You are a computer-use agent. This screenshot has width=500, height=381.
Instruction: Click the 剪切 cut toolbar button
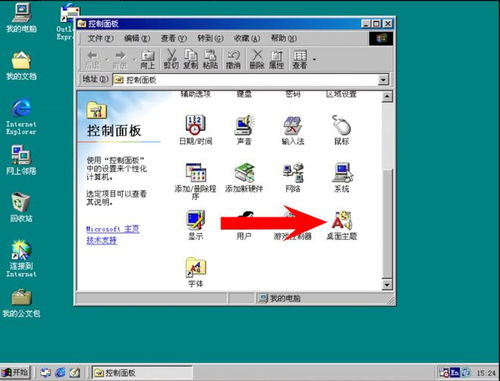click(x=171, y=59)
